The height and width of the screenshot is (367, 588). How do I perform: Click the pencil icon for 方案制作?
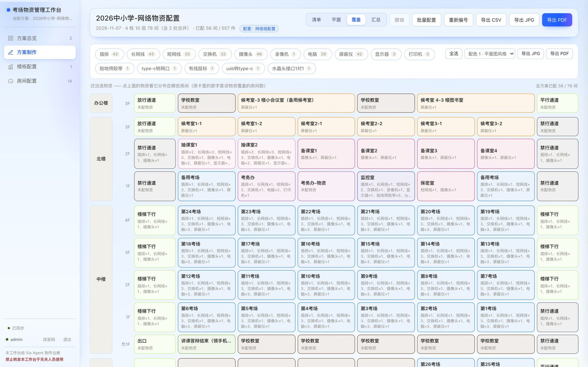pos(11,52)
